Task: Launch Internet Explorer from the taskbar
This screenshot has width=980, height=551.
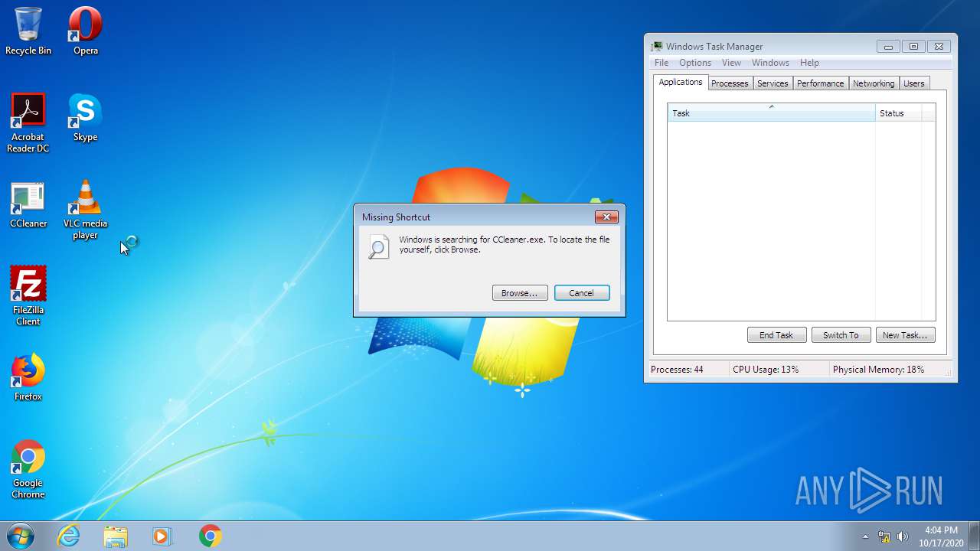Action: click(x=69, y=536)
